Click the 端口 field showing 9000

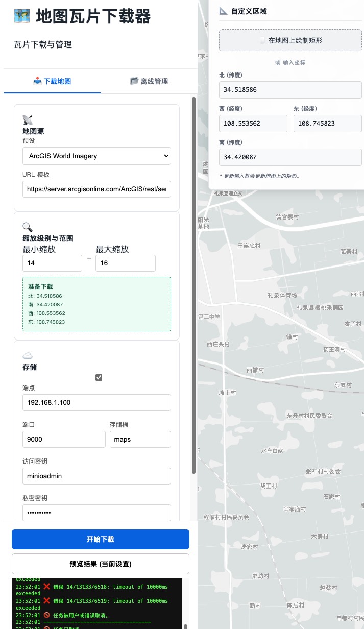click(x=63, y=439)
